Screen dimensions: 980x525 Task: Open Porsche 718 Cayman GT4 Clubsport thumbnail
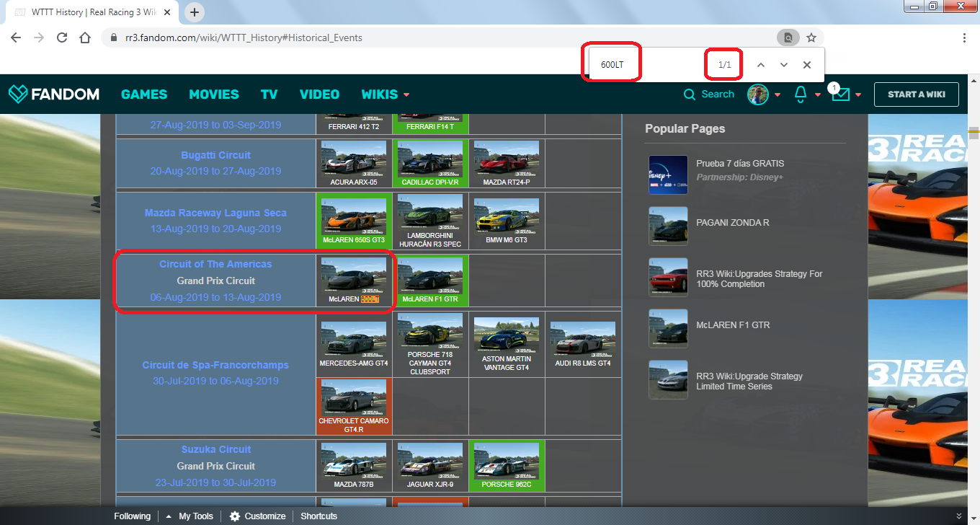(x=430, y=331)
